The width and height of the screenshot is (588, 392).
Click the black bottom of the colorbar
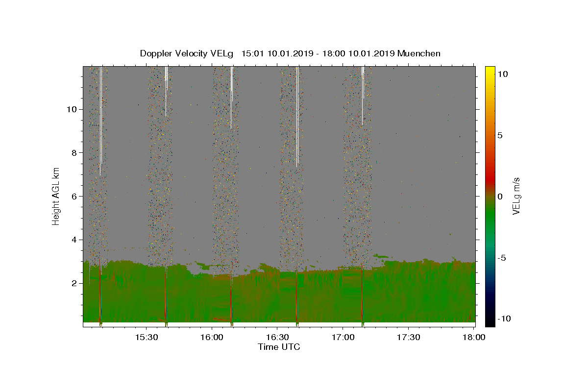coord(490,321)
